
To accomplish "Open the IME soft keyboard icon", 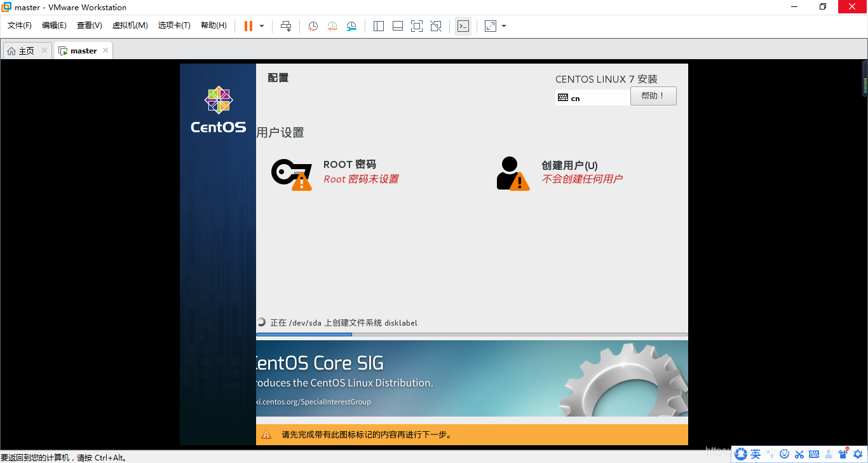I will 814,454.
